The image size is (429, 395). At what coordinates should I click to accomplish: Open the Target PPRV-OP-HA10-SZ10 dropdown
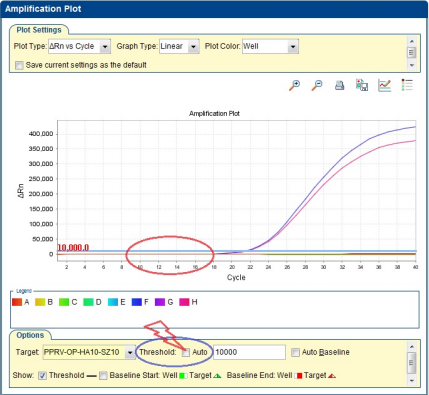click(130, 352)
